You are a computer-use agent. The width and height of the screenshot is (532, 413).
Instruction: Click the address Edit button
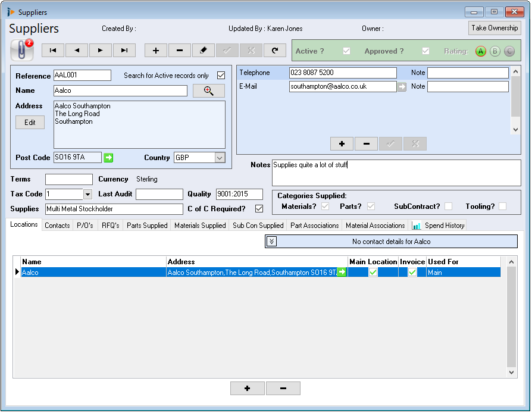(x=30, y=123)
